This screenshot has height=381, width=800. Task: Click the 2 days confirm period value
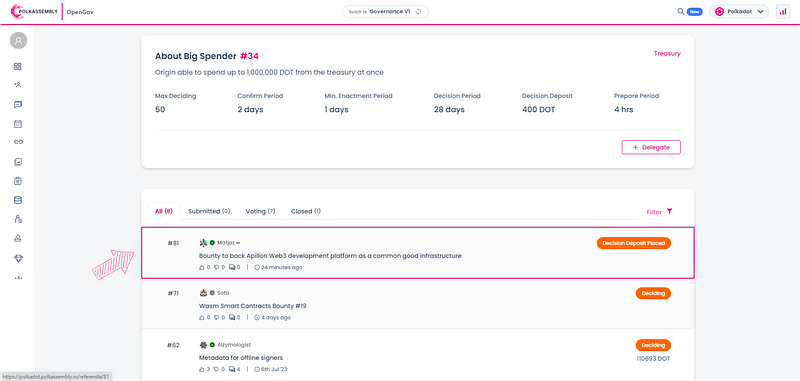point(250,110)
